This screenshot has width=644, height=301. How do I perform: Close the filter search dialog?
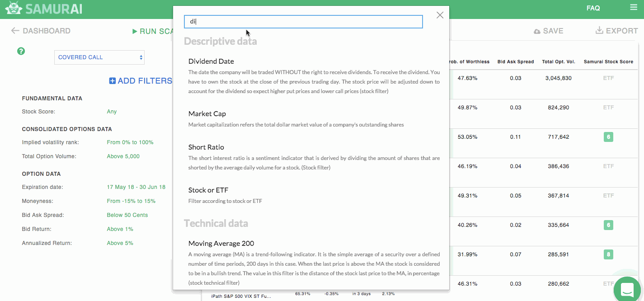pos(440,15)
